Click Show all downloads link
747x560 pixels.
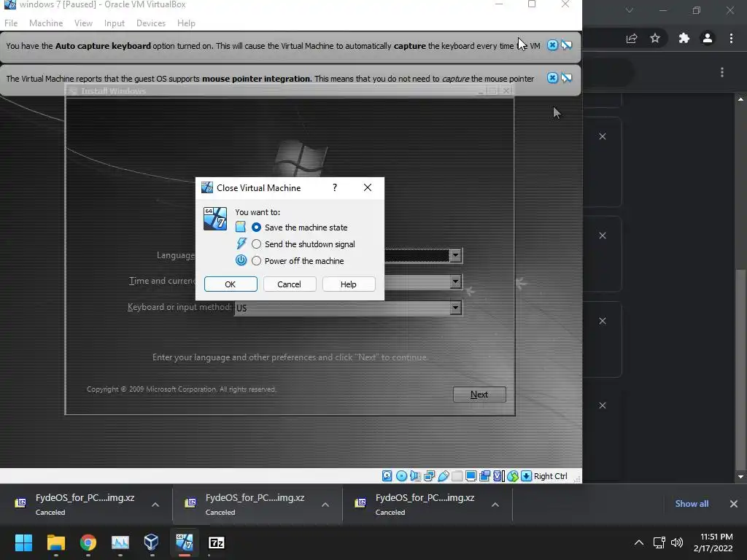692,504
